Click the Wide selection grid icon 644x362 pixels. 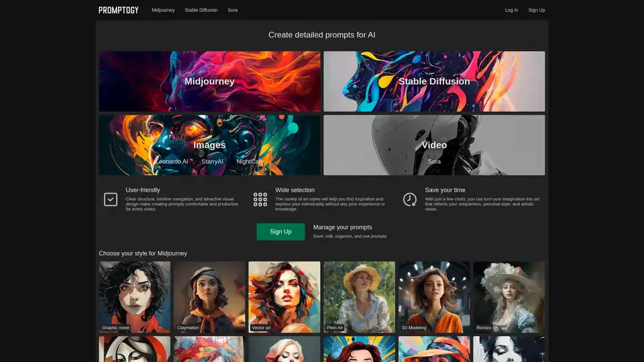260,199
